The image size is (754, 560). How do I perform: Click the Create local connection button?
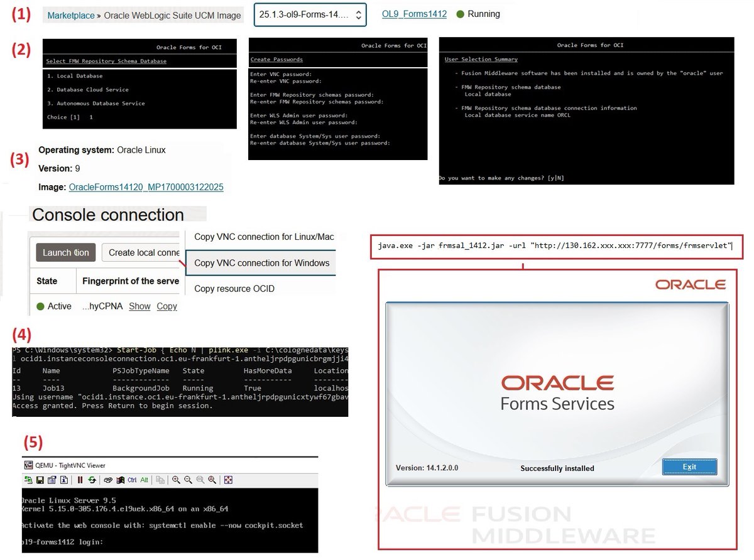point(141,252)
